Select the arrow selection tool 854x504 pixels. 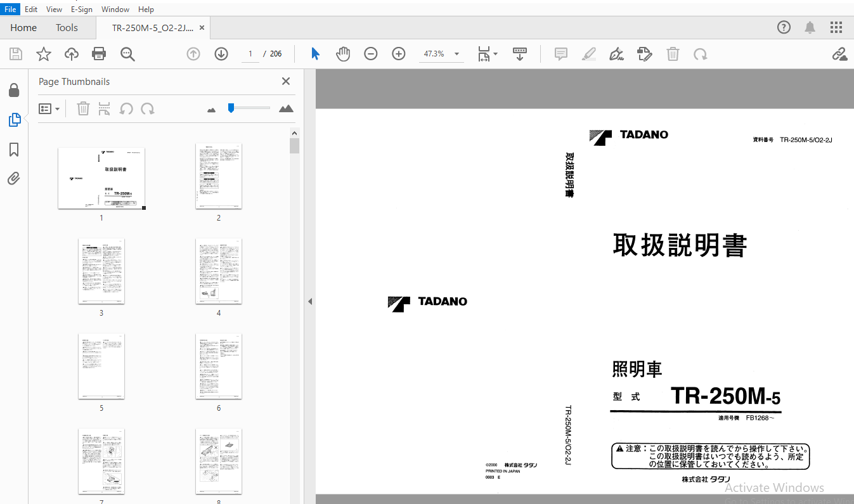315,54
